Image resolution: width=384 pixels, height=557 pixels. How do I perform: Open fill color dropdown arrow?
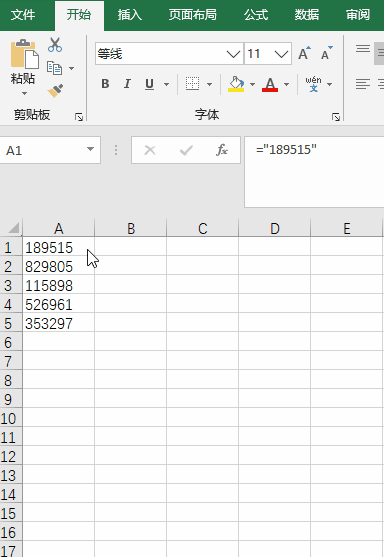[x=253, y=85]
